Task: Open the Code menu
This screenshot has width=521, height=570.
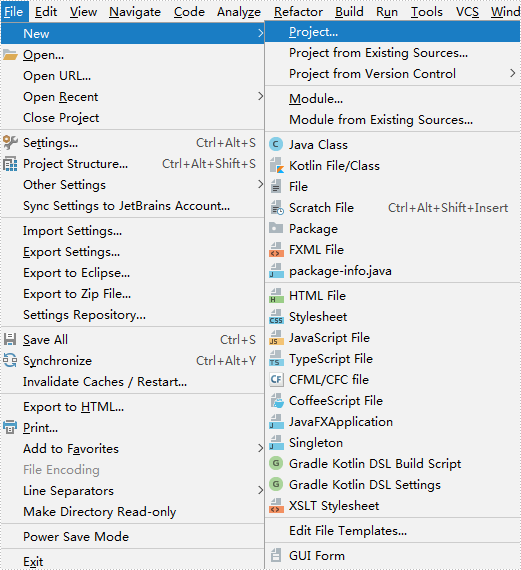Action: tap(189, 12)
